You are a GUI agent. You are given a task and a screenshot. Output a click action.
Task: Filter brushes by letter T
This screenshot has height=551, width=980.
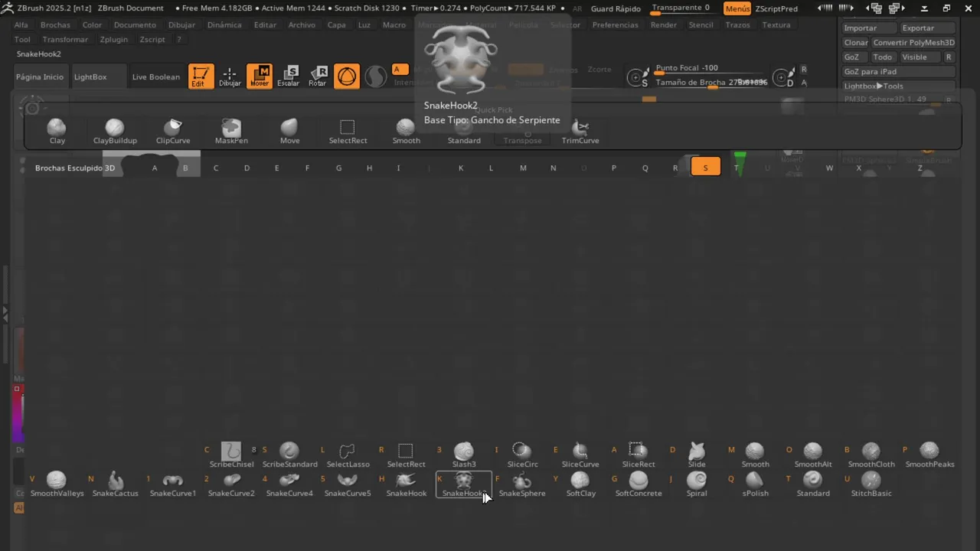coord(737,168)
